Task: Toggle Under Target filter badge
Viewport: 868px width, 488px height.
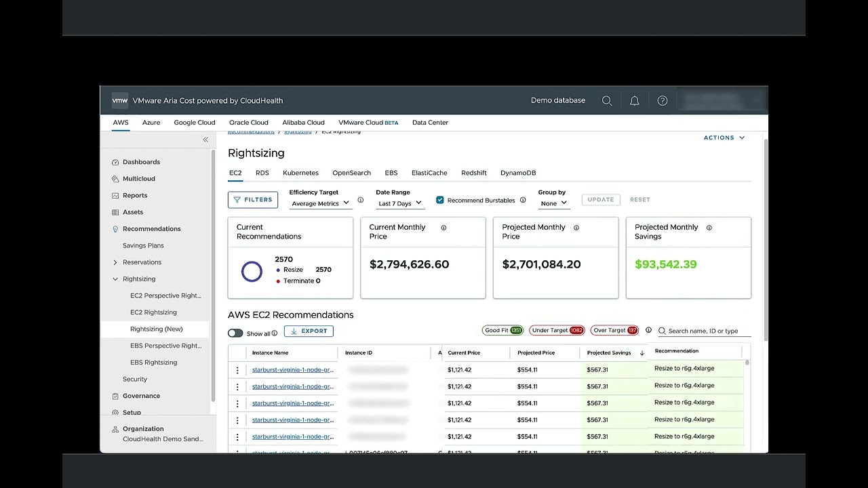Action: click(557, 330)
